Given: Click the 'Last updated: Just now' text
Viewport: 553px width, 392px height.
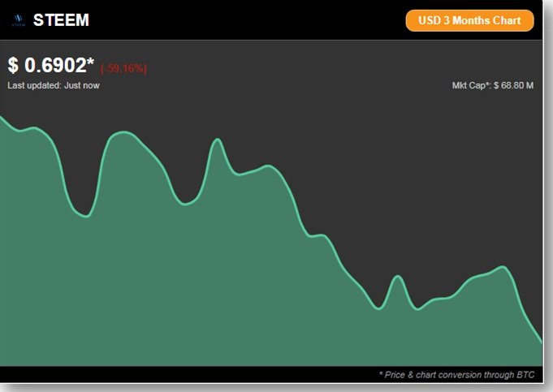Looking at the screenshot, I should coord(54,85).
